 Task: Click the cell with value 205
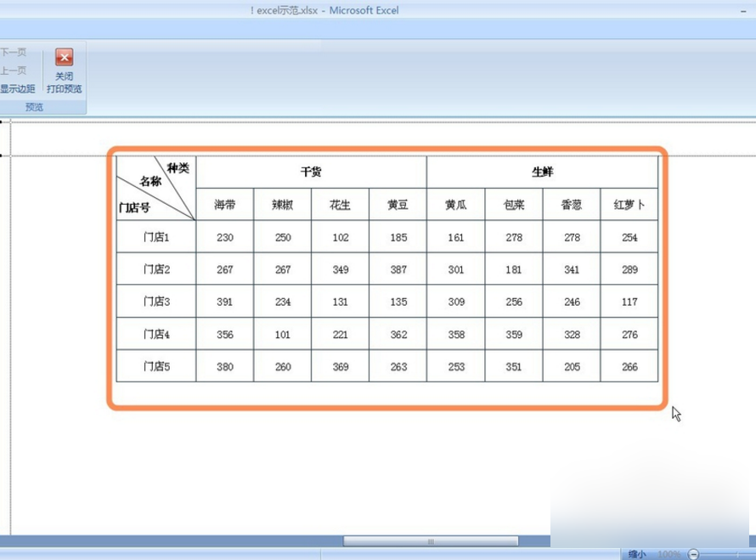(x=572, y=366)
